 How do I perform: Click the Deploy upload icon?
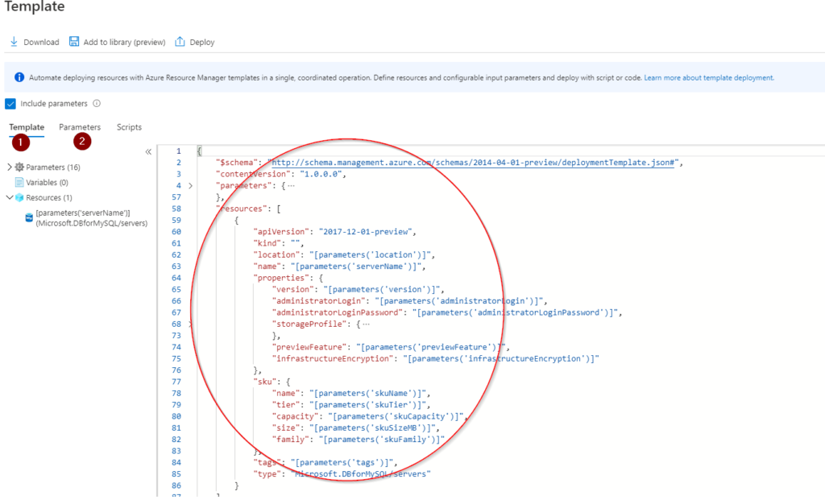point(180,42)
